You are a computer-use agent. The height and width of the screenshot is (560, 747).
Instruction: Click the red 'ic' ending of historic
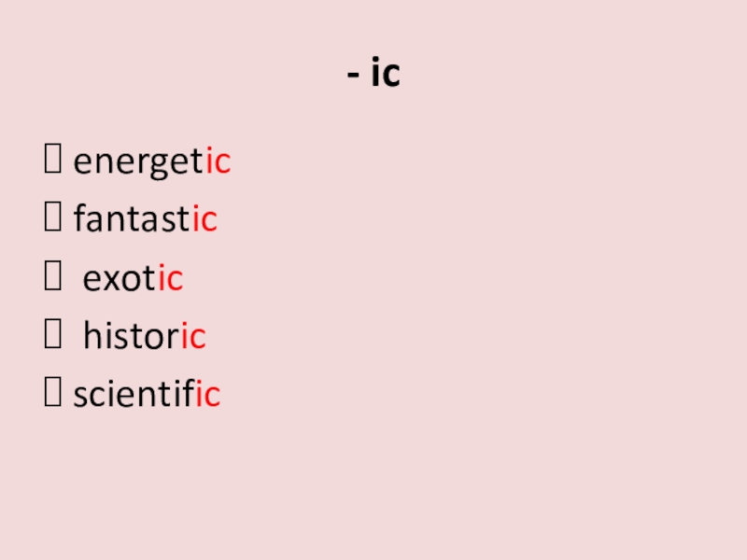192,337
